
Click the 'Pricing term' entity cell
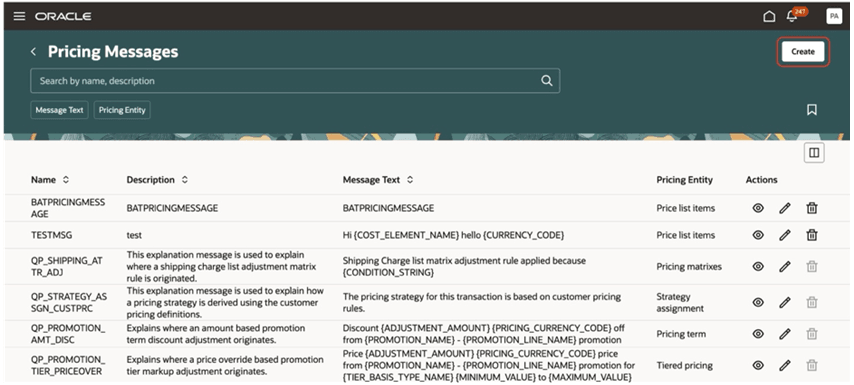click(x=681, y=334)
